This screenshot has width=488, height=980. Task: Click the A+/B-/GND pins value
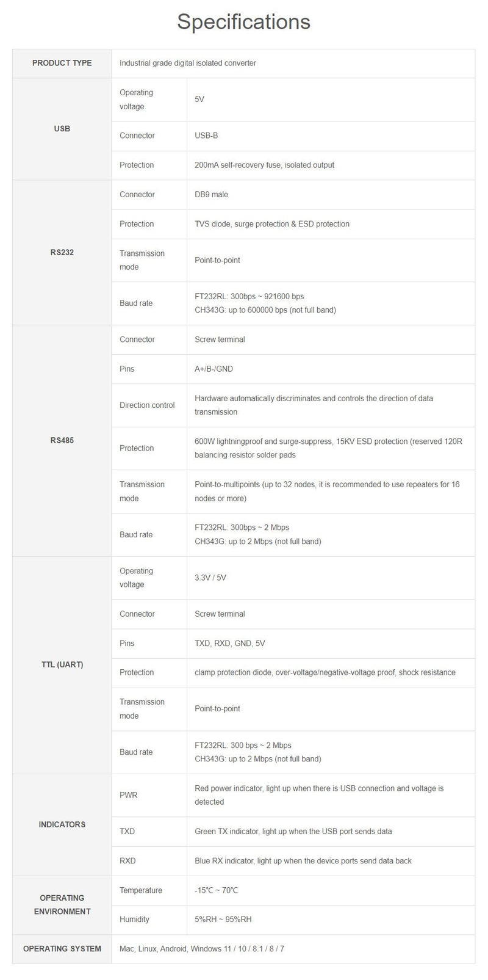(x=213, y=369)
